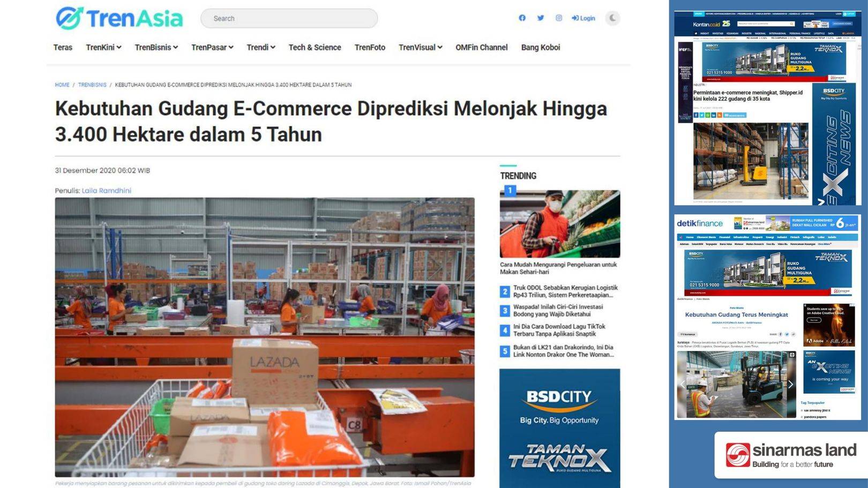Expand the TrenPasar dropdown menu
The width and height of the screenshot is (868, 488).
point(212,47)
